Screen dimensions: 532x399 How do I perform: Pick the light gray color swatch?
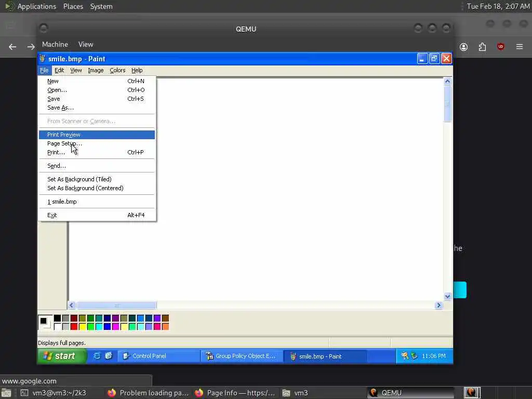click(x=66, y=327)
